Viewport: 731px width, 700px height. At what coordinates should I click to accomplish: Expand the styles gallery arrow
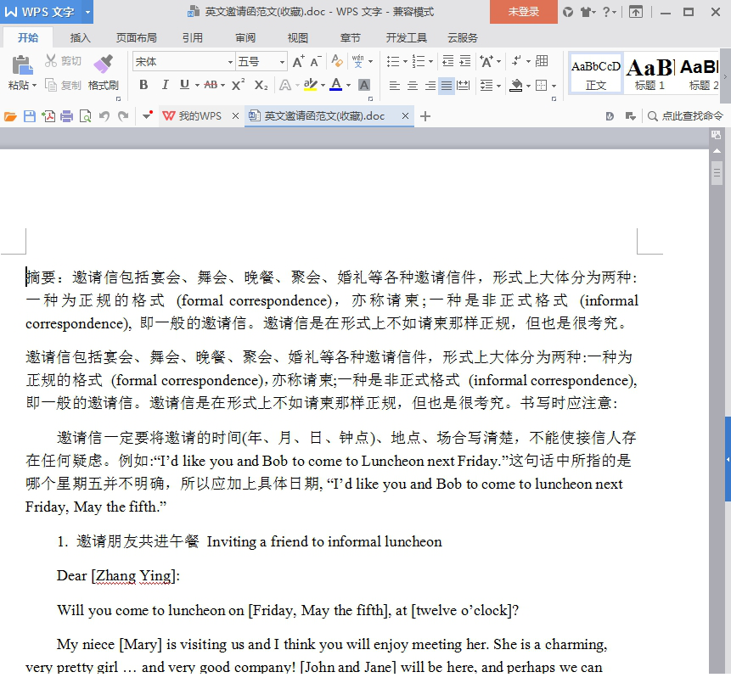(725, 76)
